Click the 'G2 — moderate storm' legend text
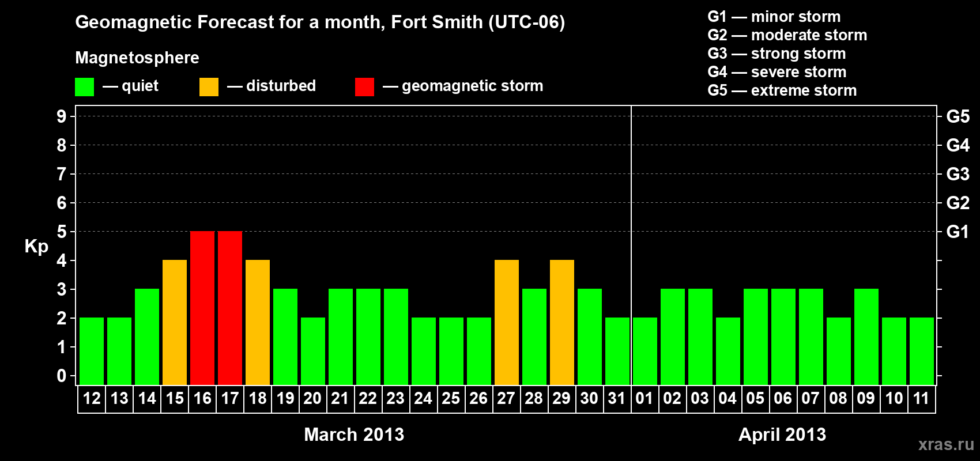 coord(787,35)
